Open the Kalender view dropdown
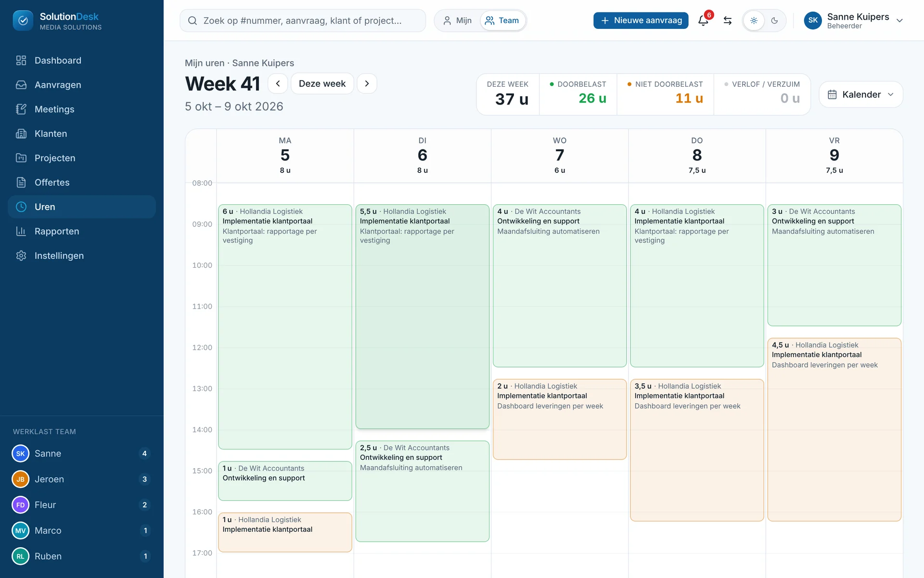 (x=860, y=94)
